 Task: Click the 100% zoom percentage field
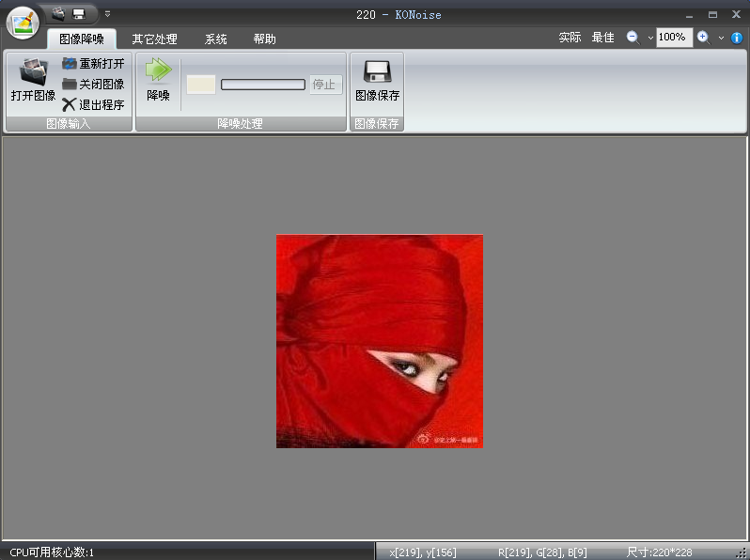coord(674,38)
